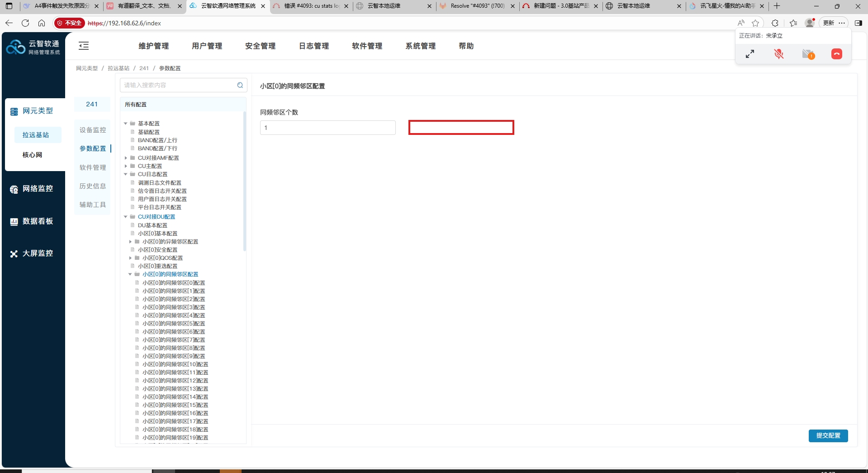Select the BAND配置/上行 tree item

click(157, 140)
